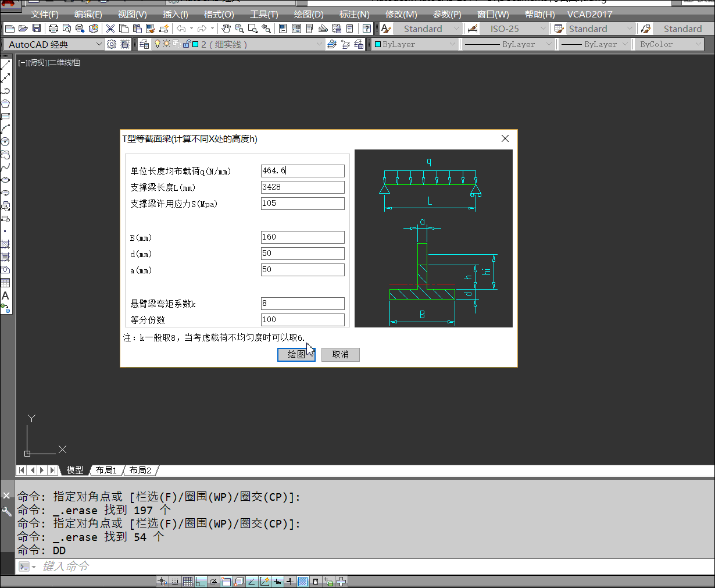Expand the layer dropdown showing 细实线

pyautogui.click(x=319, y=44)
